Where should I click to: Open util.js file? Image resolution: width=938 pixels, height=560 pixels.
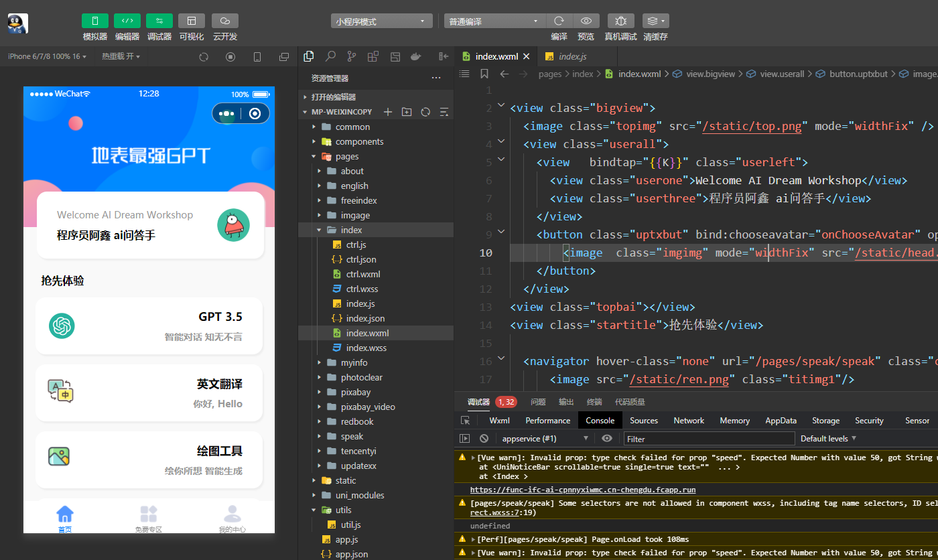[x=376, y=524]
